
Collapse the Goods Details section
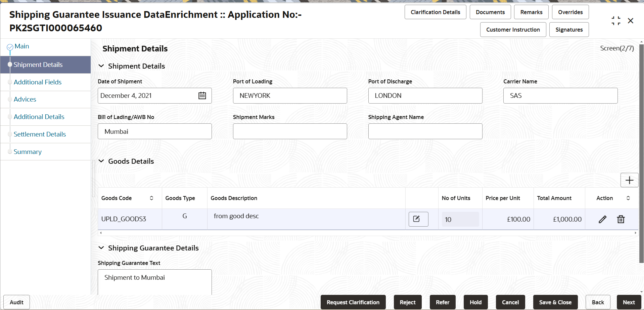coord(101,161)
